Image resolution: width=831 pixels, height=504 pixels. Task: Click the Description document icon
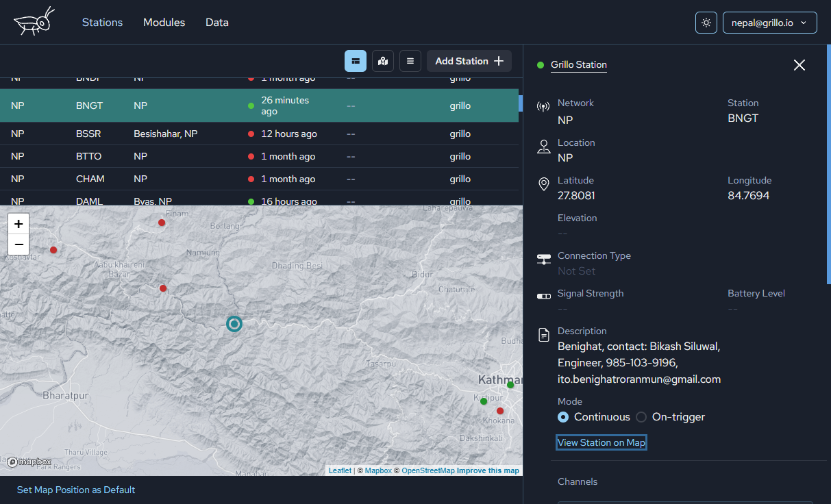click(543, 335)
